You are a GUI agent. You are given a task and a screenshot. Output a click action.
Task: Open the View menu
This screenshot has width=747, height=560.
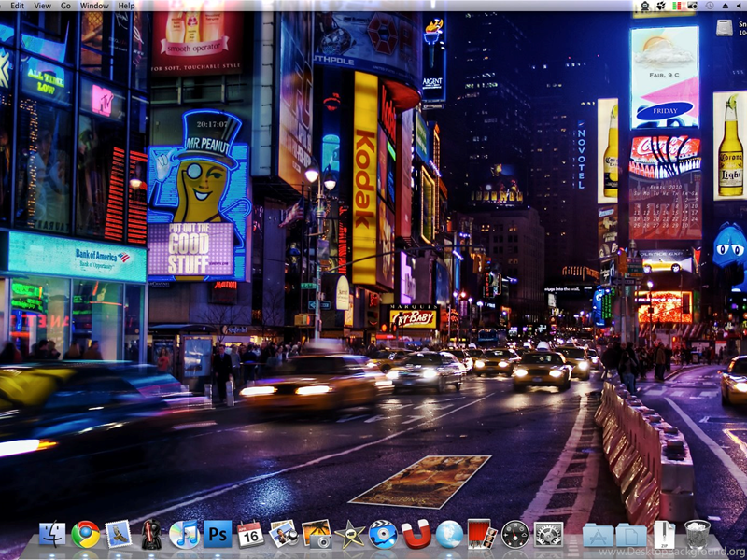coord(42,6)
